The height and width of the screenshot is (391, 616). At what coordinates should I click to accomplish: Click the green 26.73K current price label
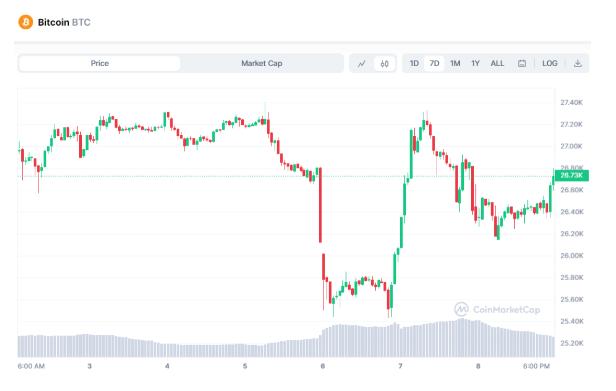[572, 175]
